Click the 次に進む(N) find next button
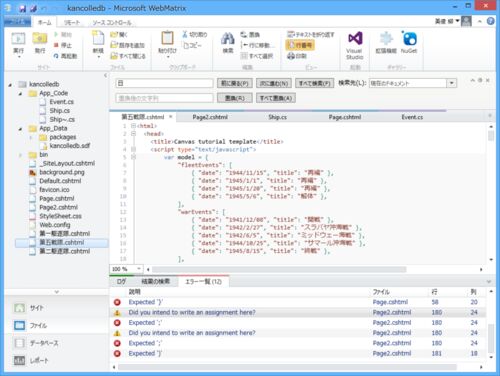Viewport: 500px width, 376px height. click(274, 83)
